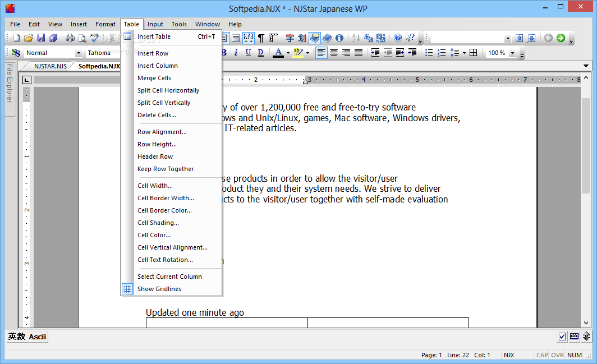Click the gray back arrow icon

click(x=548, y=38)
